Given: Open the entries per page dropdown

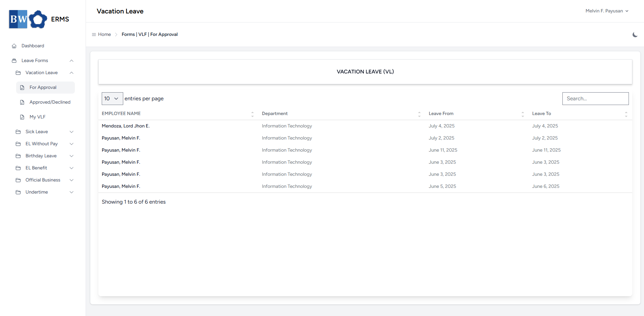Looking at the screenshot, I should tap(112, 99).
